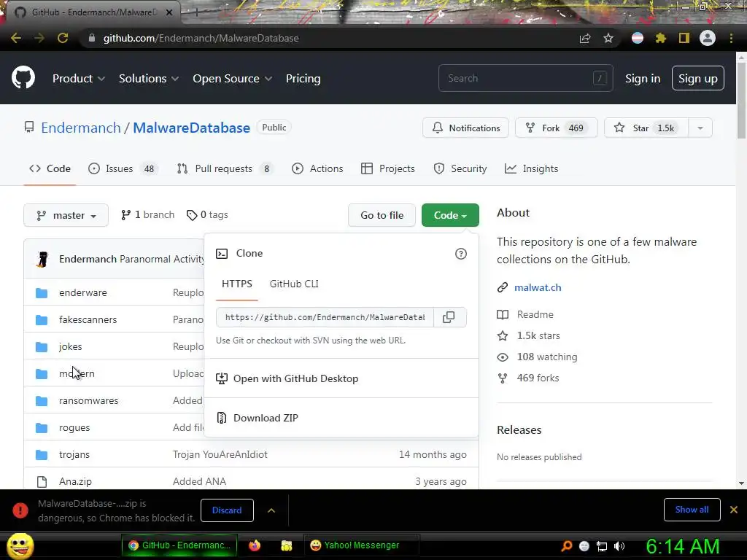Viewport: 747px width, 560px height.
Task: Open the Security tab
Action: pos(460,168)
